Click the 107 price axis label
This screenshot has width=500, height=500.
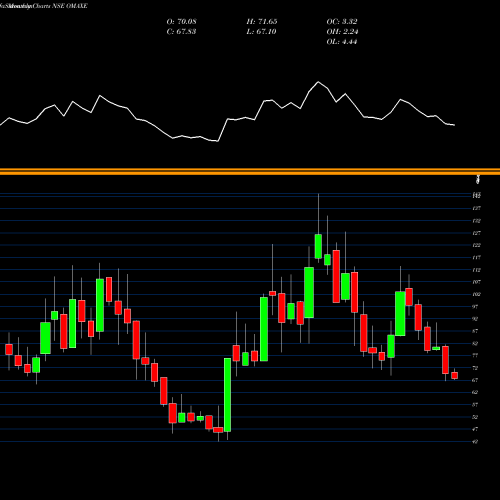pos(477,282)
